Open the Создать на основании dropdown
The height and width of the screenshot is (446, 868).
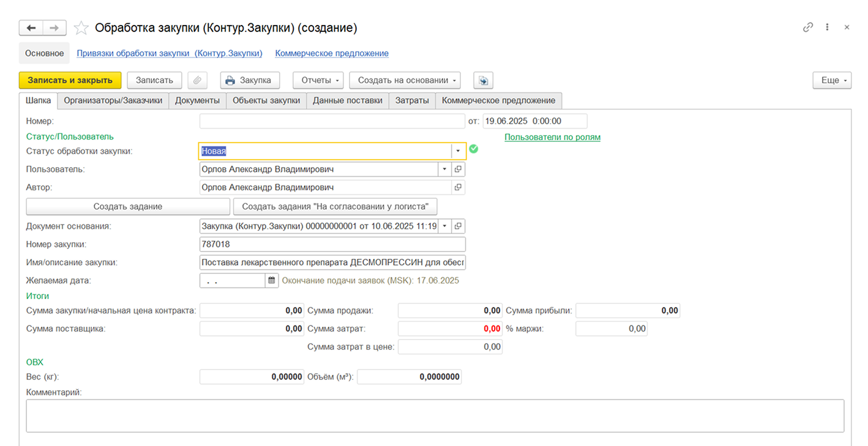[x=405, y=80]
